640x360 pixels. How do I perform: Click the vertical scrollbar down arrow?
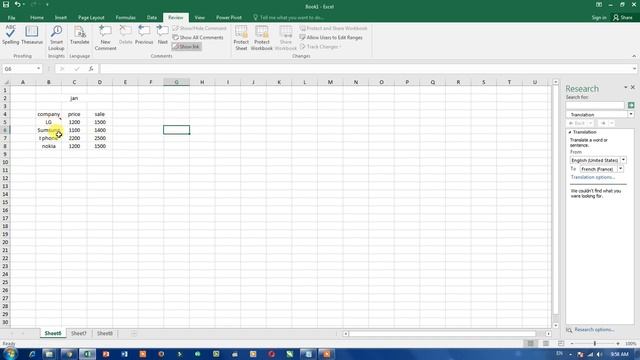click(x=556, y=325)
